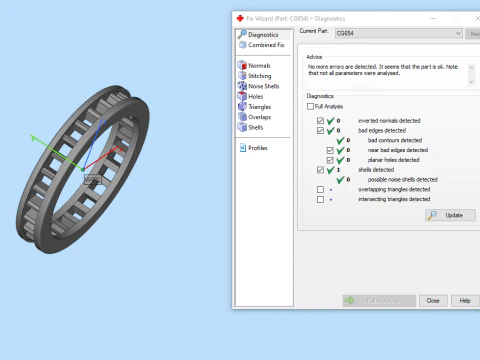Uncheck planar holes detected checkbox

[330, 160]
